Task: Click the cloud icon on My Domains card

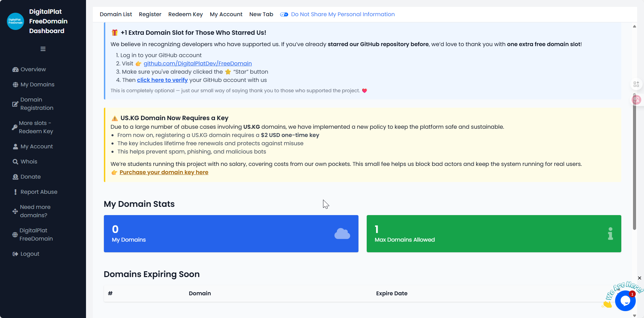Action: pyautogui.click(x=342, y=234)
